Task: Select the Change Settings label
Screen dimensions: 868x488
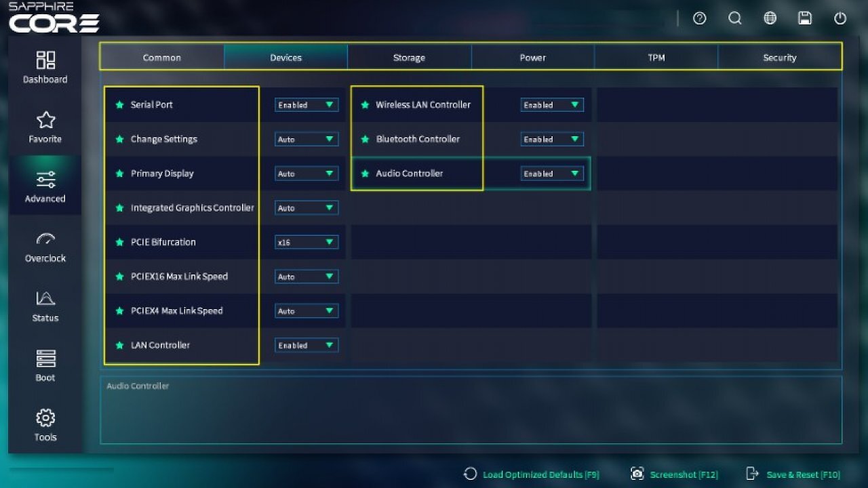Action: 164,139
